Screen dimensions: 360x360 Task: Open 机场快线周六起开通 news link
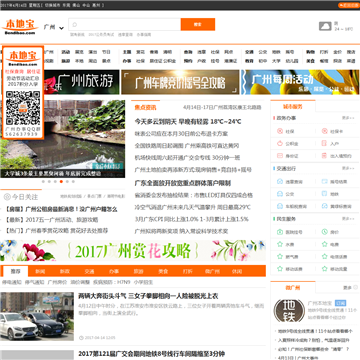coord(187,157)
